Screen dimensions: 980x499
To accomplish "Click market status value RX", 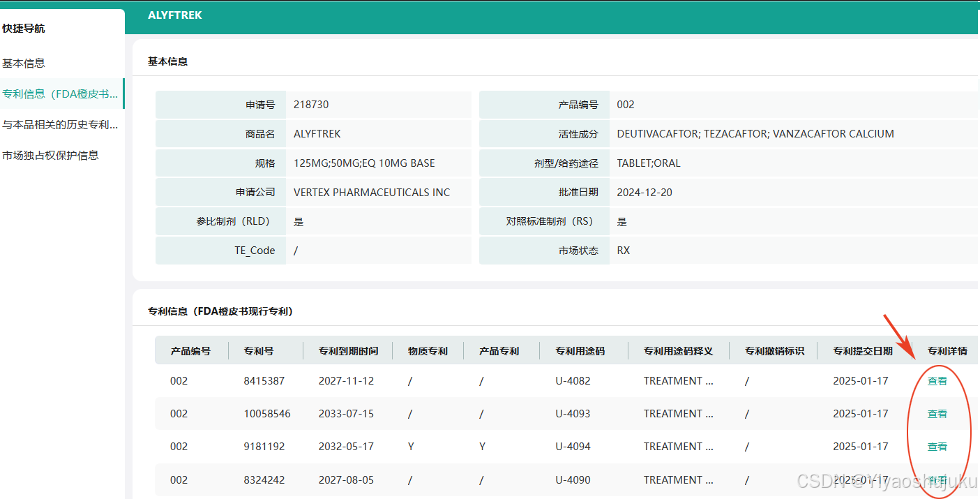I will (624, 251).
